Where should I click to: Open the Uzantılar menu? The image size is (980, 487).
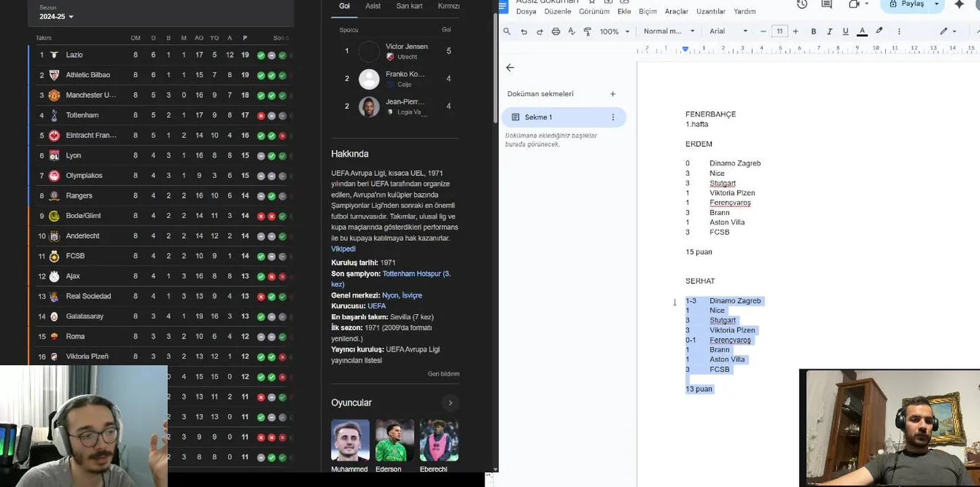711,11
